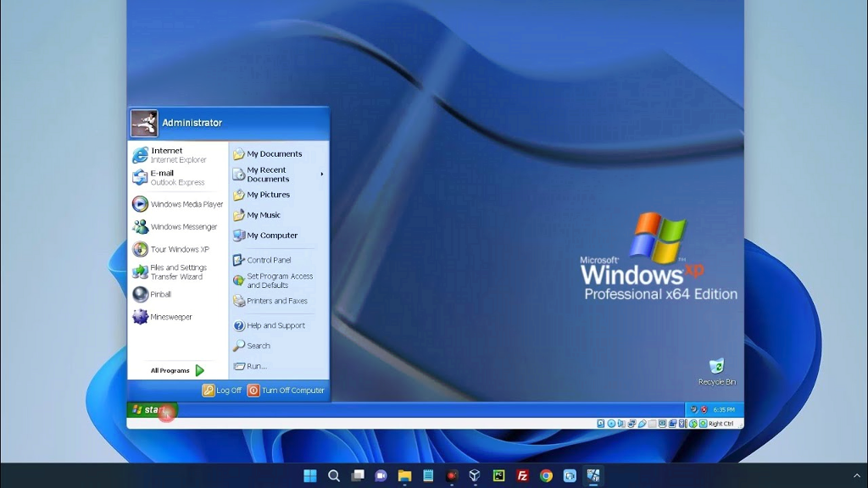Show hidden tray icons chevron
The height and width of the screenshot is (488, 868).
pos(857,475)
